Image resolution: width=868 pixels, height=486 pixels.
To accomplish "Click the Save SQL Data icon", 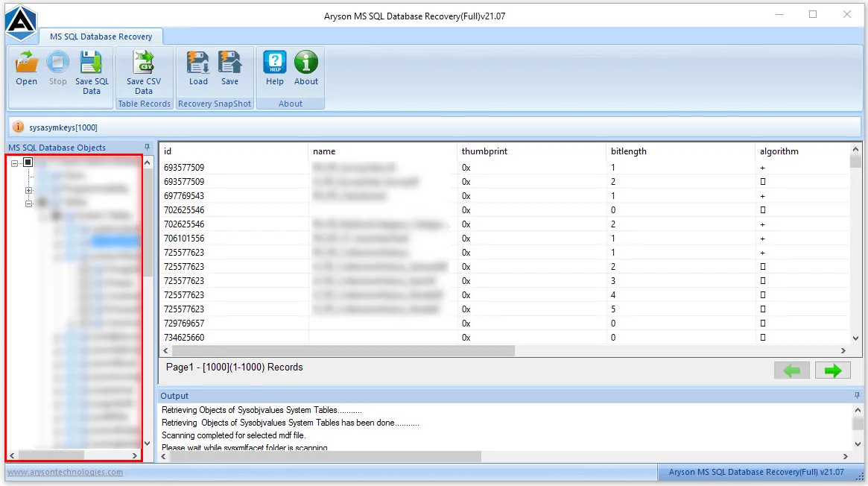I will tap(92, 72).
